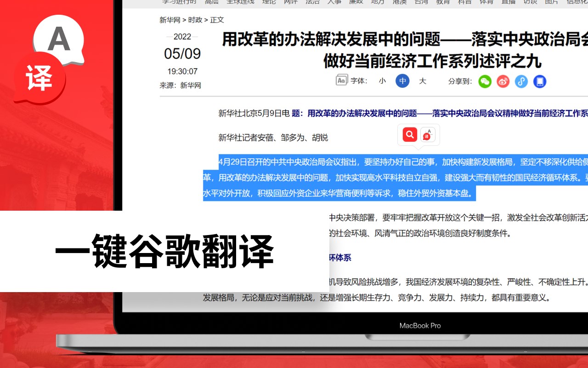Viewport: 588px width, 368px height.
Task: Select medium font size 中
Action: 402,81
